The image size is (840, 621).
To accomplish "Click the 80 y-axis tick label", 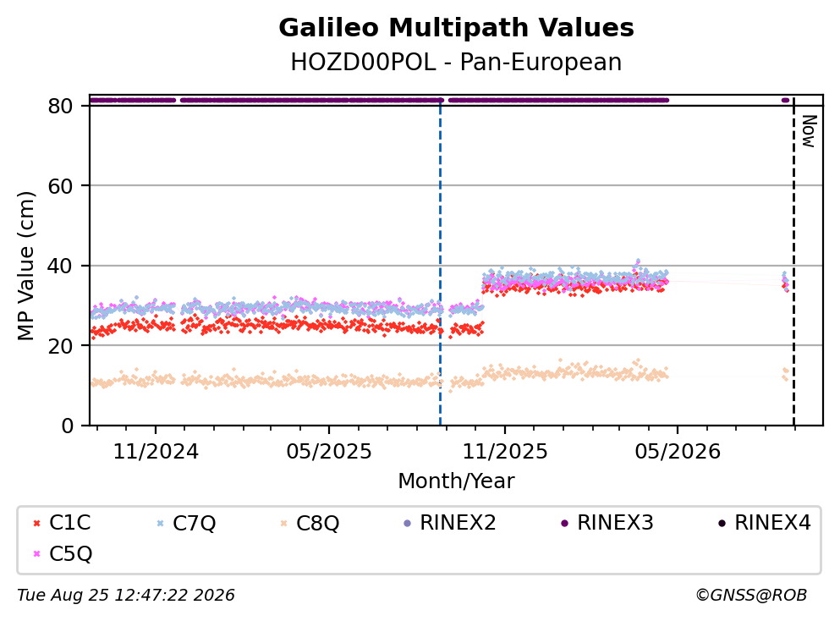I will coord(61,106).
